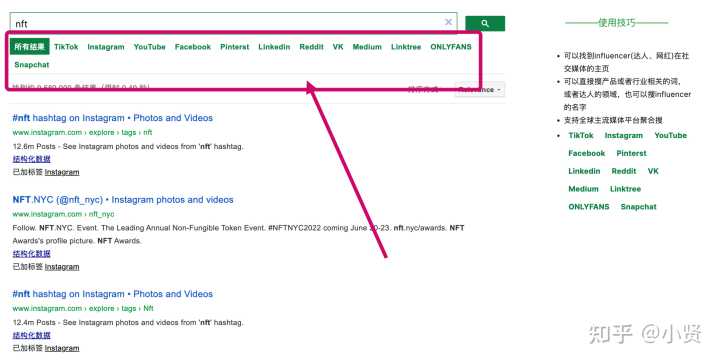Image resolution: width=720 pixels, height=363 pixels.
Task: Open first #nft hashtag on Instagram result
Action: [x=112, y=118]
